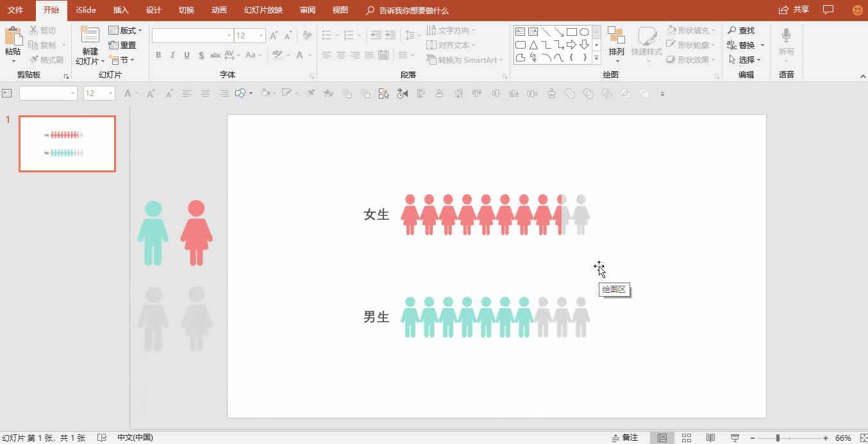The height and width of the screenshot is (444, 868).
Task: Click the 新建幻灯片 new slide icon
Action: point(90,36)
